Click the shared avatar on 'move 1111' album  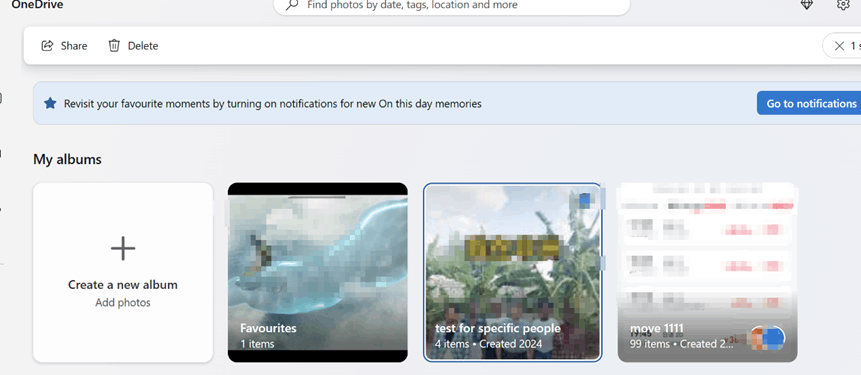767,339
